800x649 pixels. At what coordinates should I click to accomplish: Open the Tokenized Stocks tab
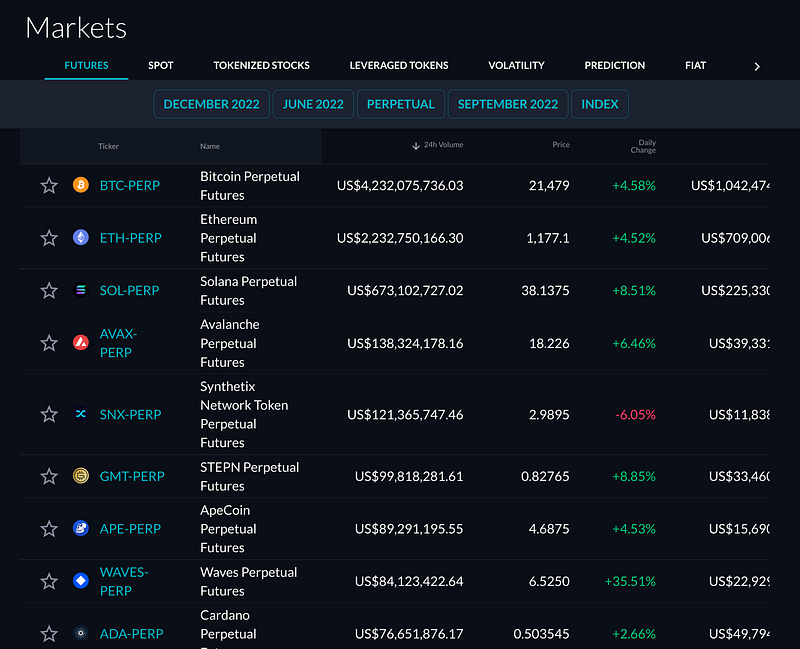[x=261, y=65]
